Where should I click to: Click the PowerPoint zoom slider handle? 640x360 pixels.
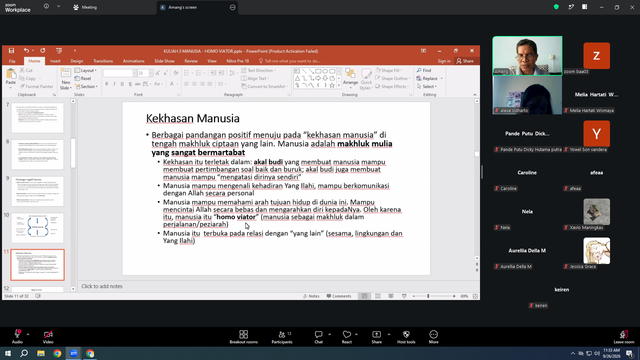pyautogui.click(x=428, y=296)
